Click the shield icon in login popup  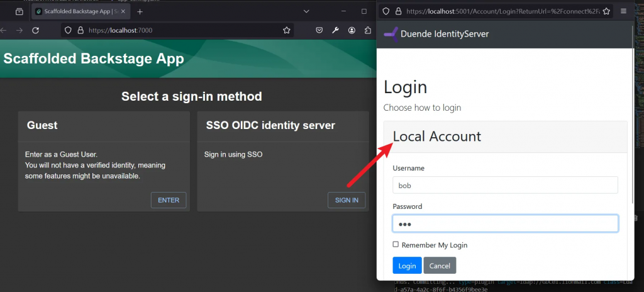pos(386,11)
